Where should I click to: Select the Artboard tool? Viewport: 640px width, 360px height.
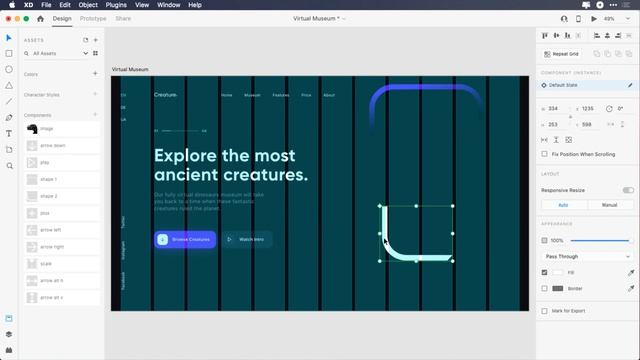9,150
